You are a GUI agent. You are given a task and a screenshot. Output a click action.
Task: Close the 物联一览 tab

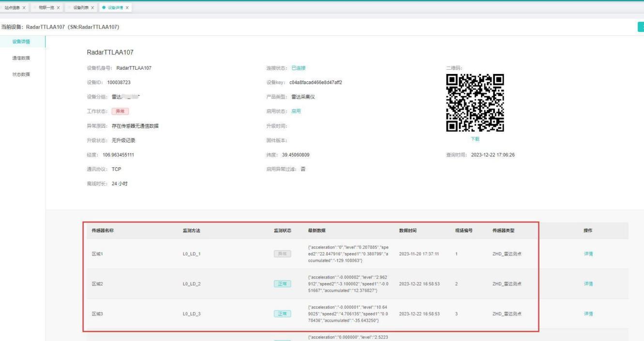58,8
